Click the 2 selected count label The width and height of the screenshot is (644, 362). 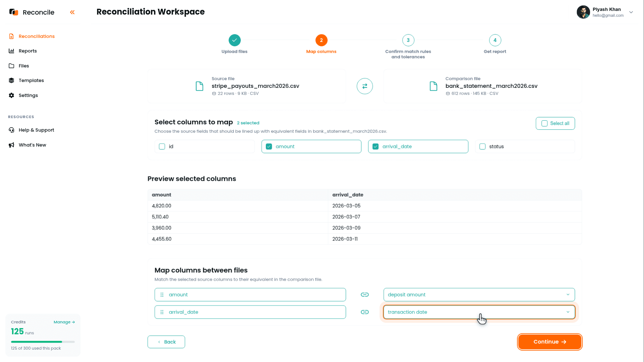pos(248,123)
